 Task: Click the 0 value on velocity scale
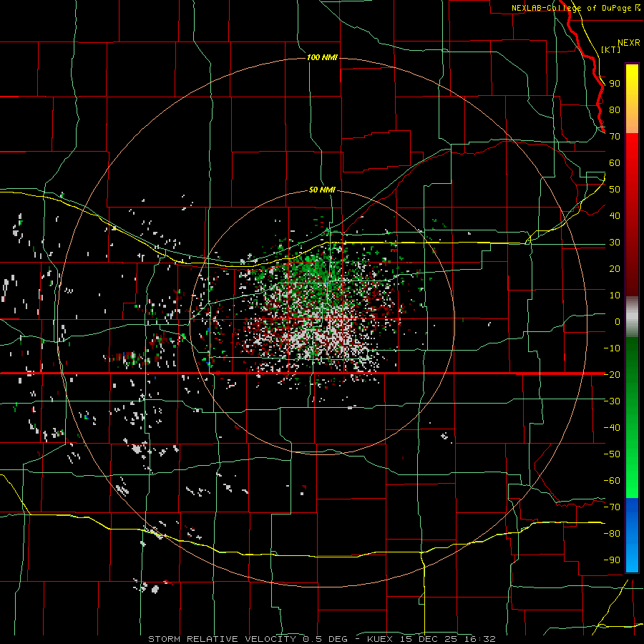click(x=618, y=321)
